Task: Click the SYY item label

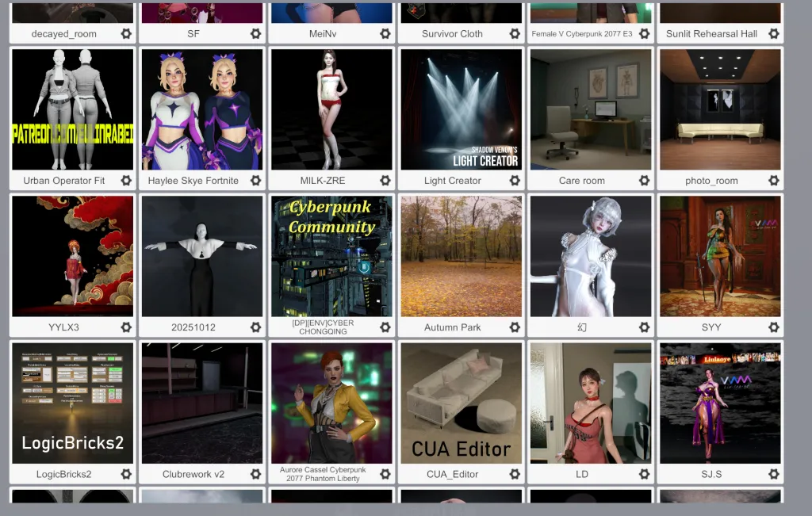Action: pyautogui.click(x=711, y=327)
